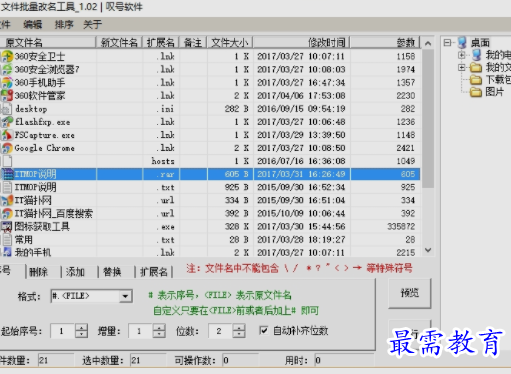Open the 关于 menu
The image size is (511, 374).
pos(92,24)
